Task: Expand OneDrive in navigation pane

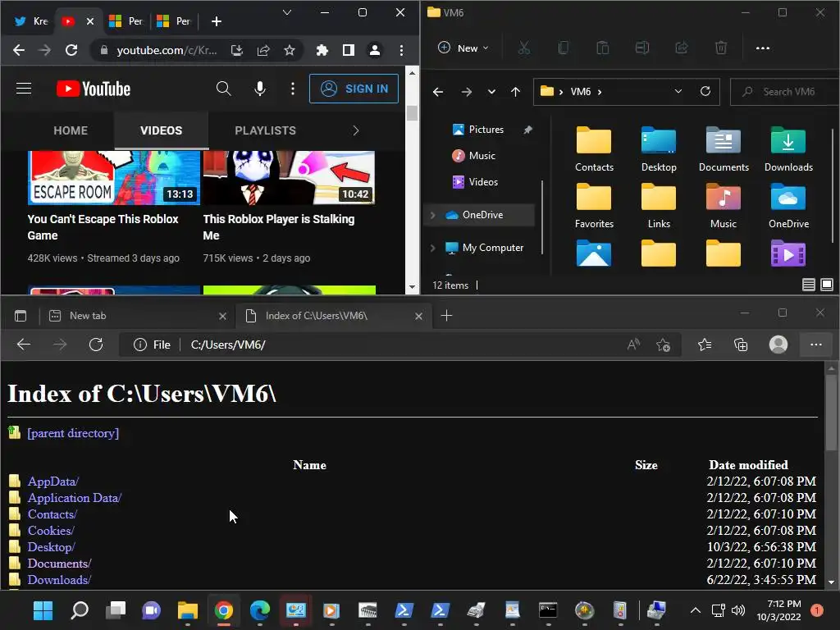Action: pos(433,216)
